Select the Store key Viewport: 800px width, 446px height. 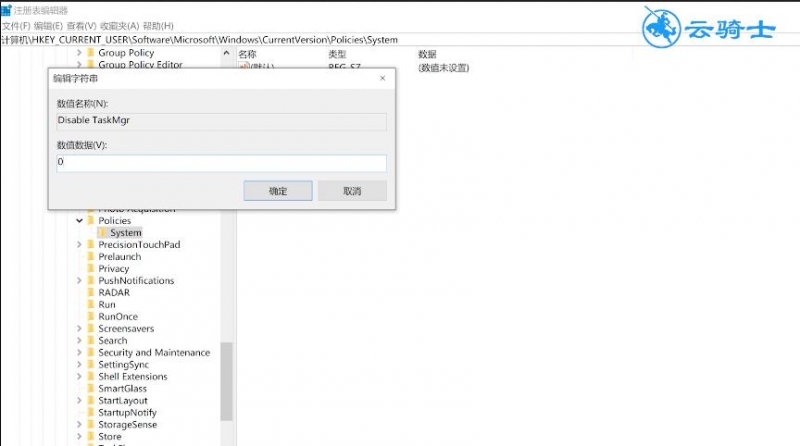110,436
